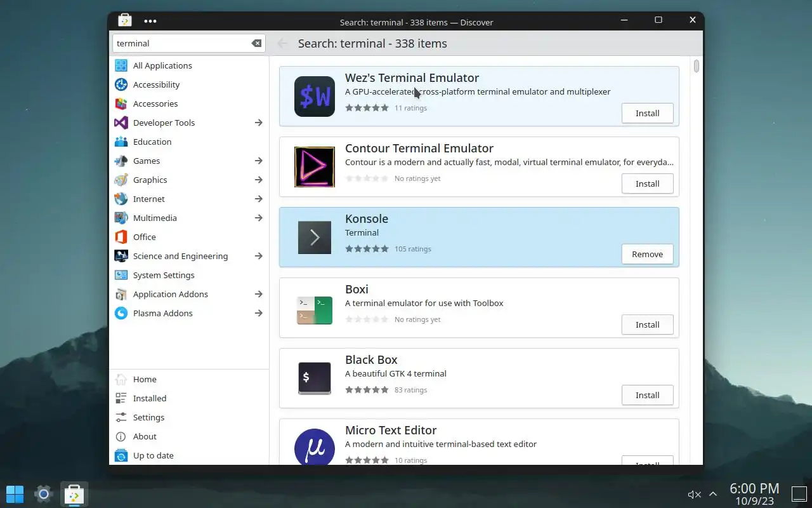The image size is (812, 508).
Task: Click the Home icon in sidebar
Action: click(x=121, y=379)
